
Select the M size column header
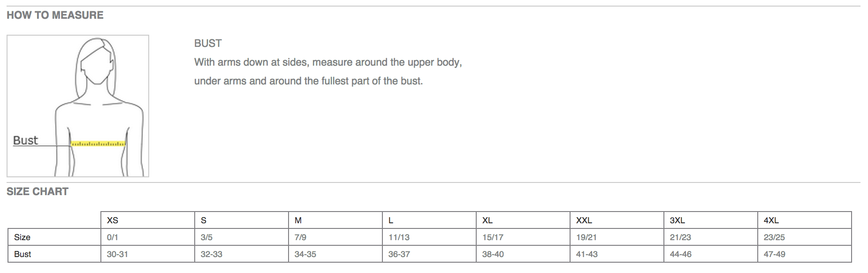coord(298,220)
